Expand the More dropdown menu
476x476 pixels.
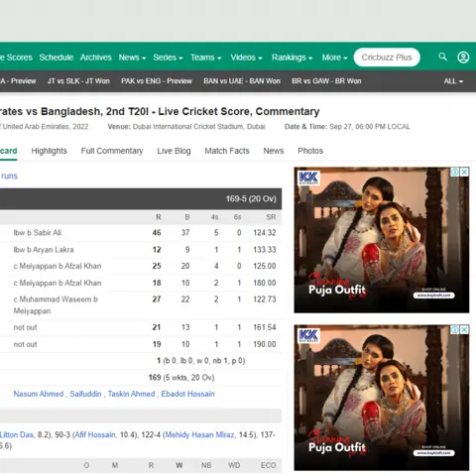[x=334, y=58]
